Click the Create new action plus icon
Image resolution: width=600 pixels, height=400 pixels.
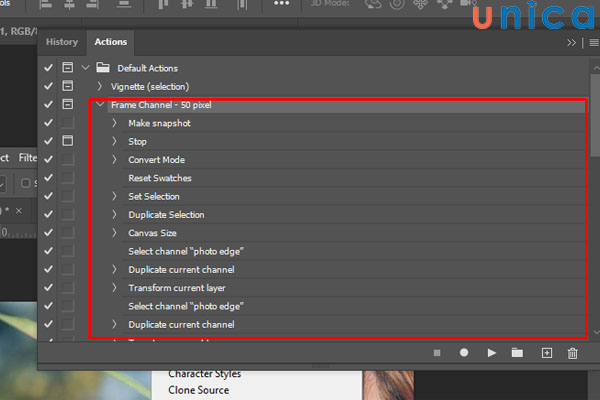(x=546, y=353)
